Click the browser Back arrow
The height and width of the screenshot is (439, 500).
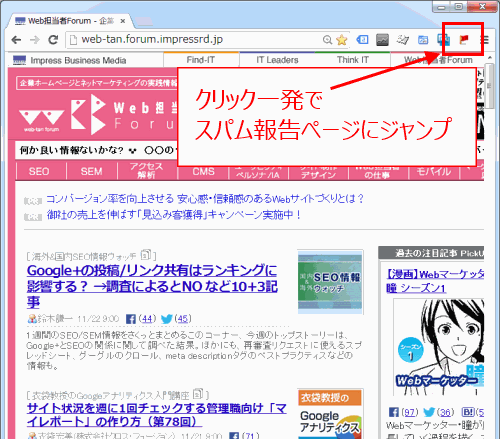pos(16,40)
